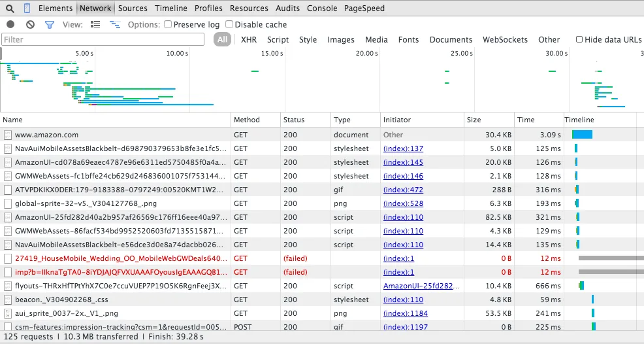Open initiator link (index):137
Screen dimensions: 644x344
pos(404,148)
